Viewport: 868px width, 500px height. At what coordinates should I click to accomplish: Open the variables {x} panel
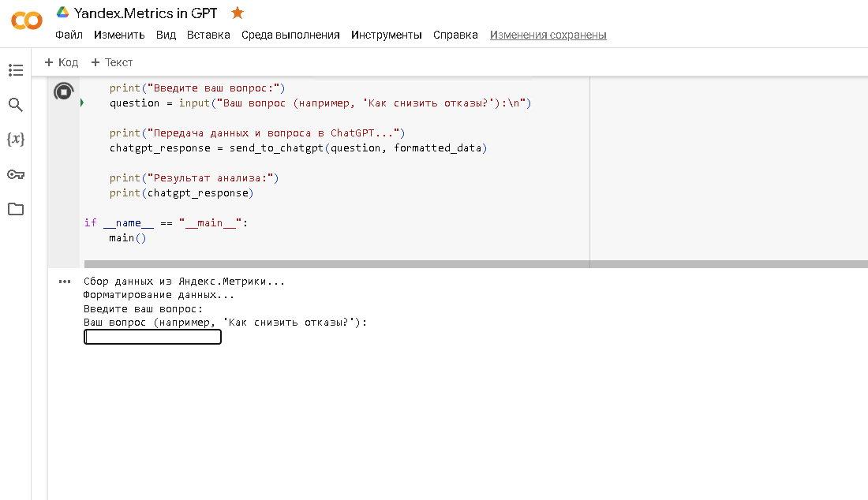tap(16, 140)
